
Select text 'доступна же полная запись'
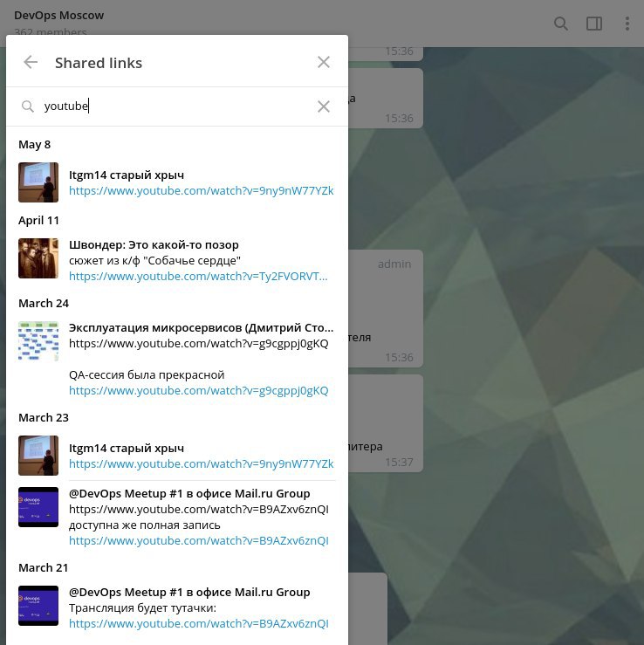[x=144, y=525]
